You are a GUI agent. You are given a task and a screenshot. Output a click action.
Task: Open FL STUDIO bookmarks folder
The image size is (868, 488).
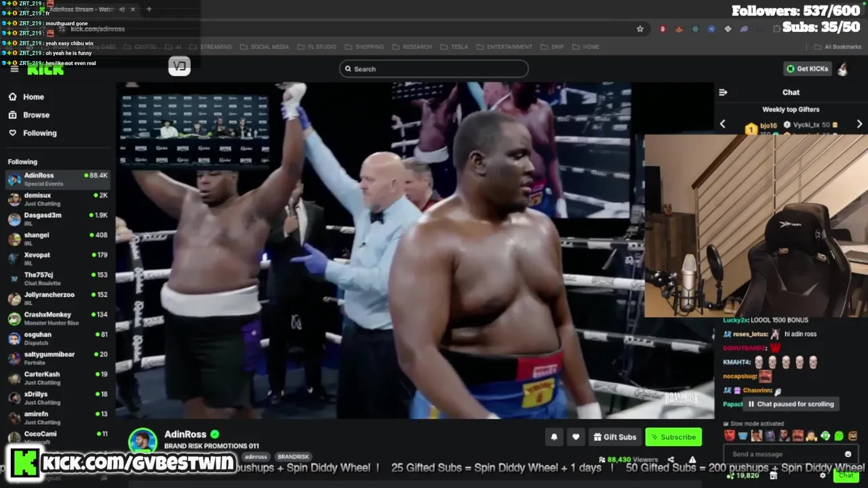[316, 47]
